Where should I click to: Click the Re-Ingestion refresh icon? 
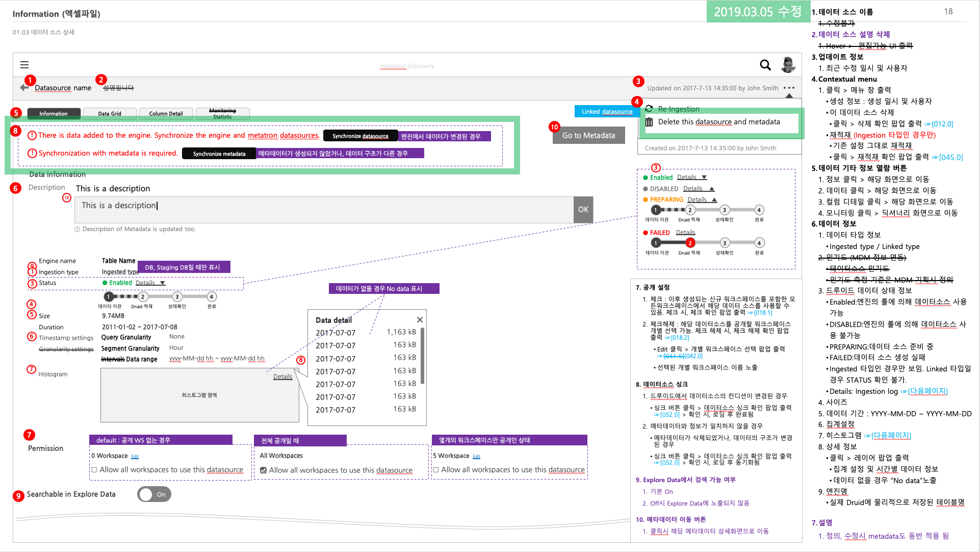pyautogui.click(x=649, y=108)
